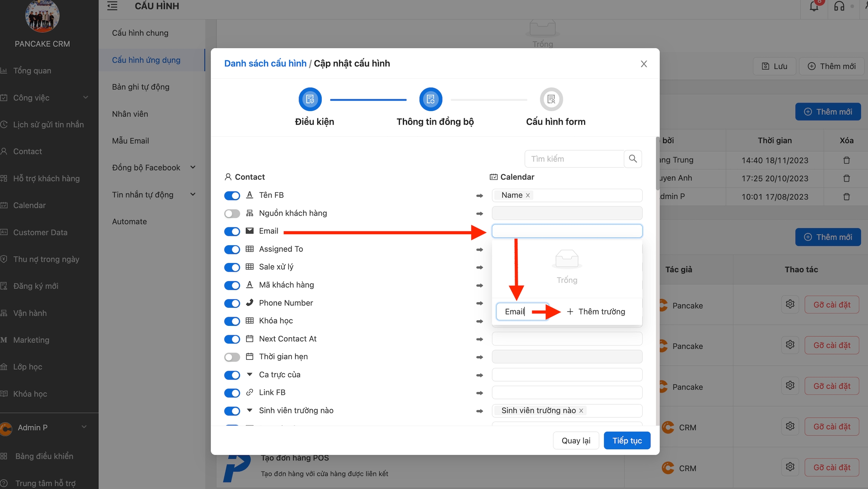Select Mẫu Email in settings menu
This screenshot has height=489, width=868.
pyautogui.click(x=130, y=141)
